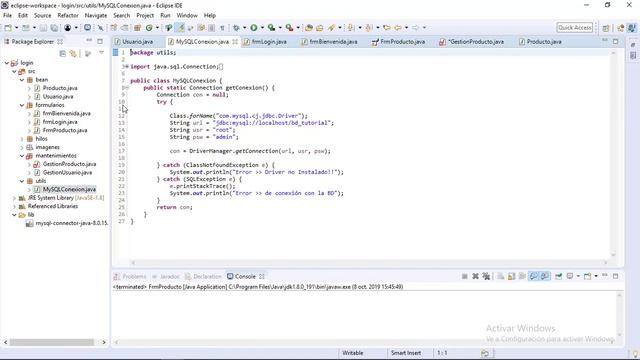This screenshot has width=640, height=360.
Task: Expand the imagenes package node
Action: pos(22,147)
